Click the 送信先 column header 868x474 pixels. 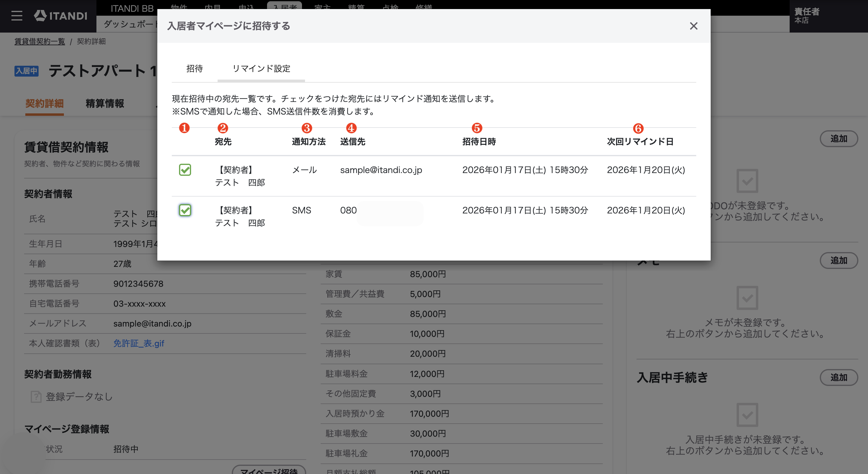(x=352, y=142)
